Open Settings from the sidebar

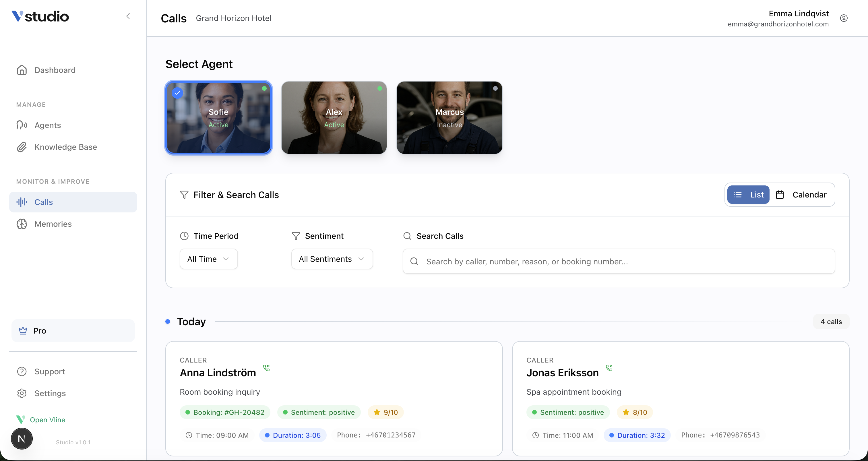pyautogui.click(x=50, y=393)
